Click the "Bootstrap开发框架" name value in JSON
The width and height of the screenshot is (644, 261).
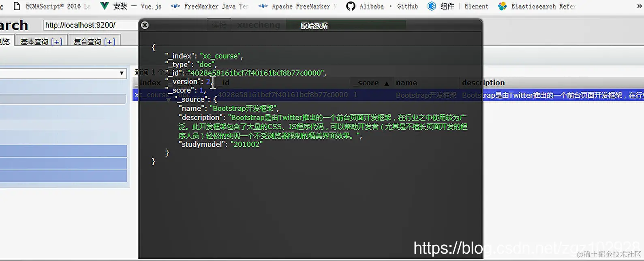[x=244, y=108]
